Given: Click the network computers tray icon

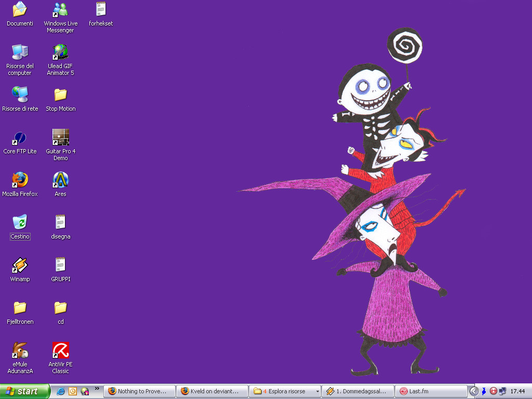Looking at the screenshot, I should point(502,391).
